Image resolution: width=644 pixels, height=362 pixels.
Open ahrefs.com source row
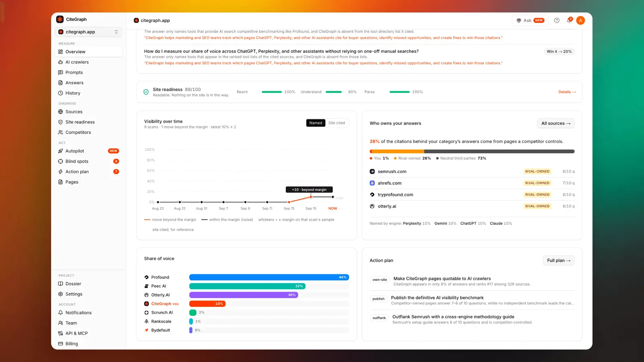point(472,183)
